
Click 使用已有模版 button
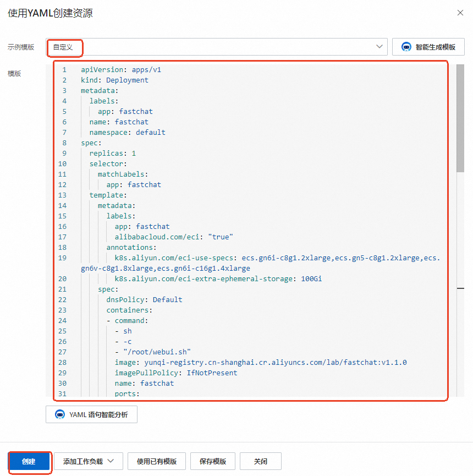tap(157, 462)
